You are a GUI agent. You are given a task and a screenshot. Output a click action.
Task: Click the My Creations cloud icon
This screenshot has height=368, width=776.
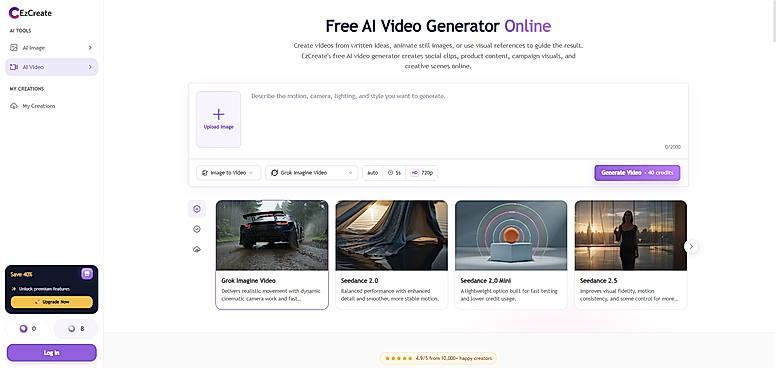[14, 106]
